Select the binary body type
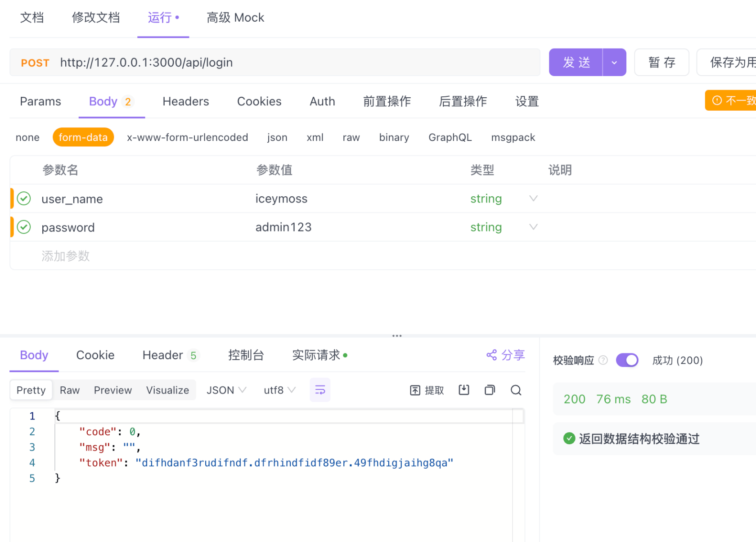 point(394,137)
